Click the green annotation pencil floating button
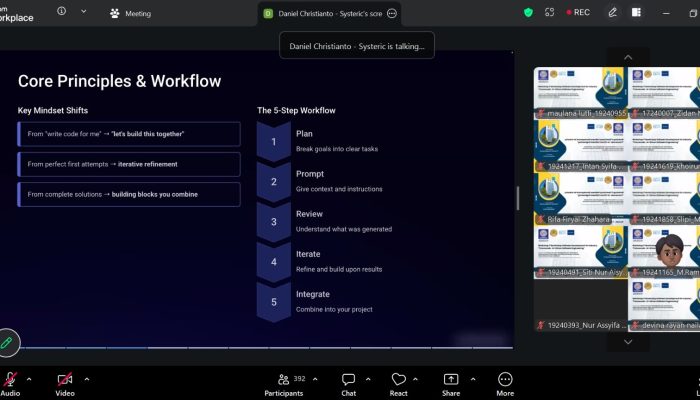700x400 pixels. tap(7, 343)
